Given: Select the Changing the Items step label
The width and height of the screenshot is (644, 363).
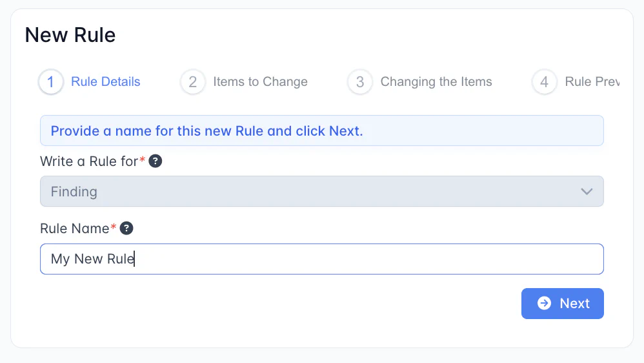Looking at the screenshot, I should coord(436,82).
